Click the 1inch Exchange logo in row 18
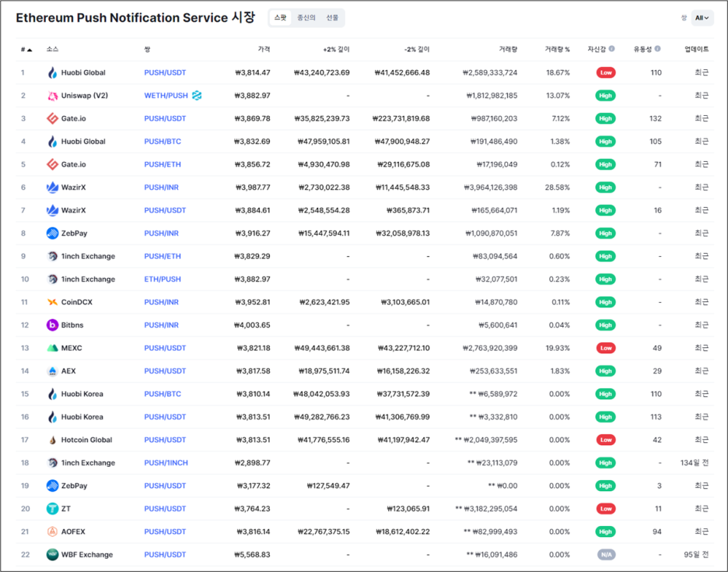The width and height of the screenshot is (728, 572). [x=52, y=463]
